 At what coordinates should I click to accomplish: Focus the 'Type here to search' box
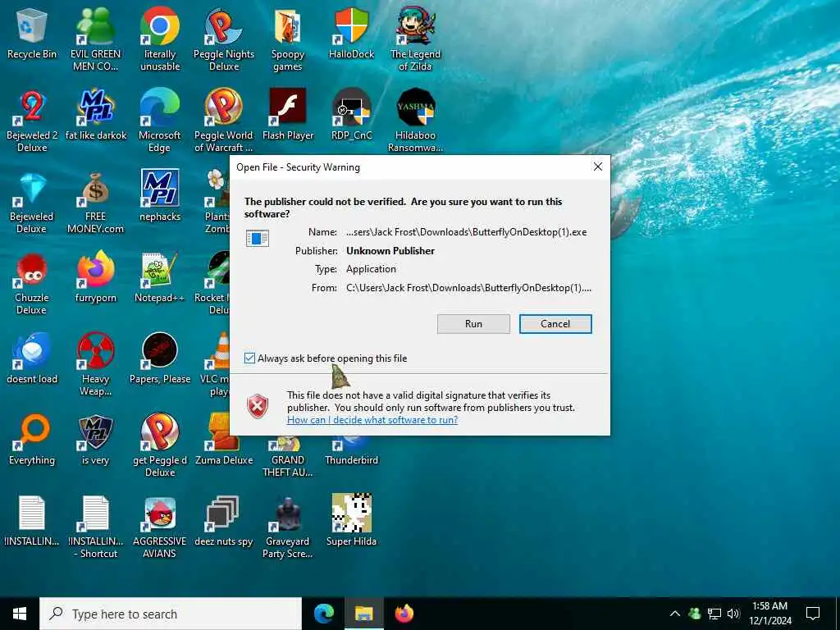171,614
